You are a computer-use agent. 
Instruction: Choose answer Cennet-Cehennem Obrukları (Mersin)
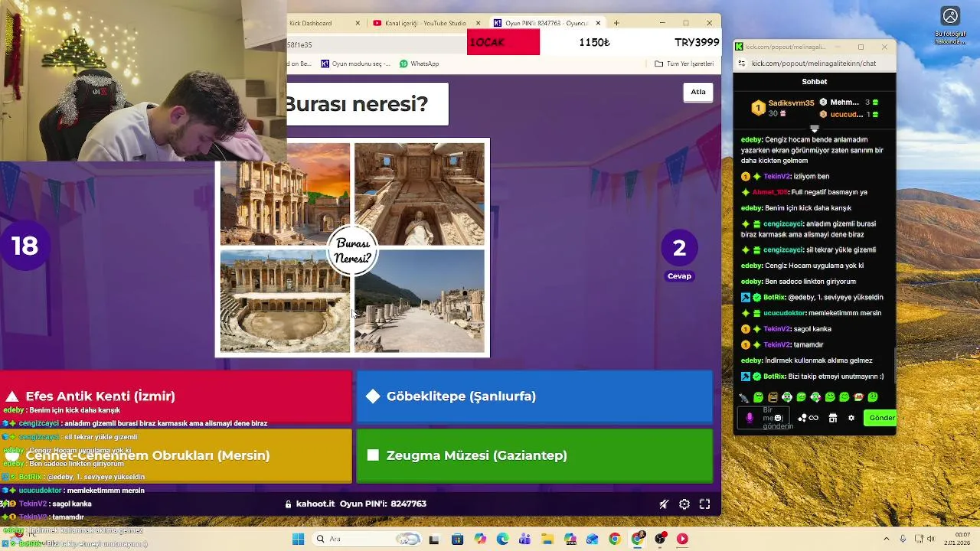[x=176, y=455]
